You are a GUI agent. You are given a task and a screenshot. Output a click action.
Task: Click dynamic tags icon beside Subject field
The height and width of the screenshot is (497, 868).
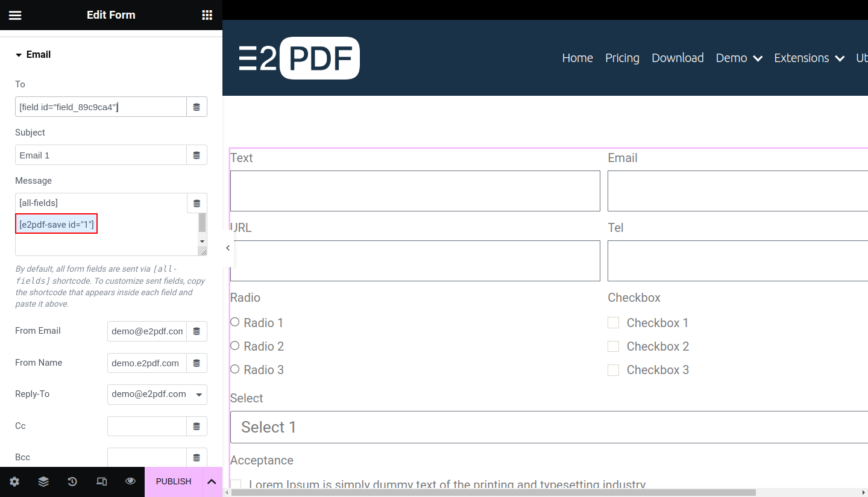[x=197, y=155]
